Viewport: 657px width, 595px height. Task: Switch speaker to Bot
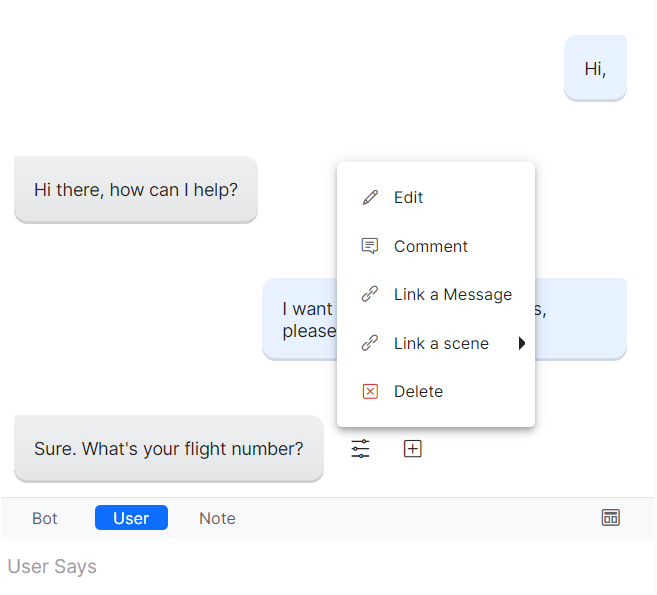[45, 518]
